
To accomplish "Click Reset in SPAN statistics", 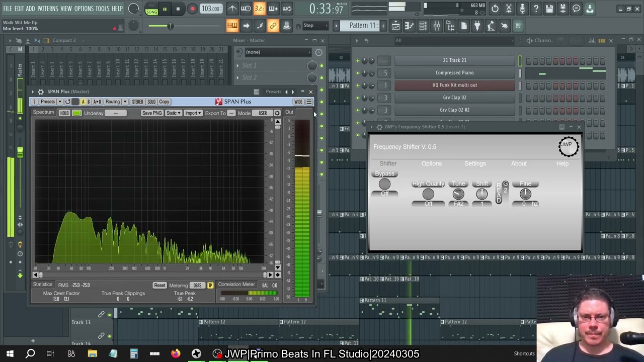I will (159, 286).
